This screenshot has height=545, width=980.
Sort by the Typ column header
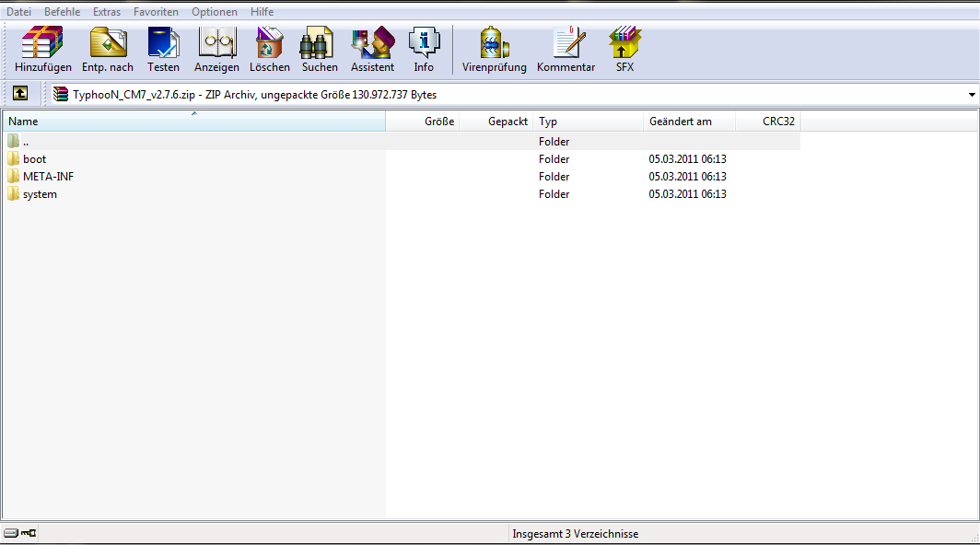click(589, 122)
